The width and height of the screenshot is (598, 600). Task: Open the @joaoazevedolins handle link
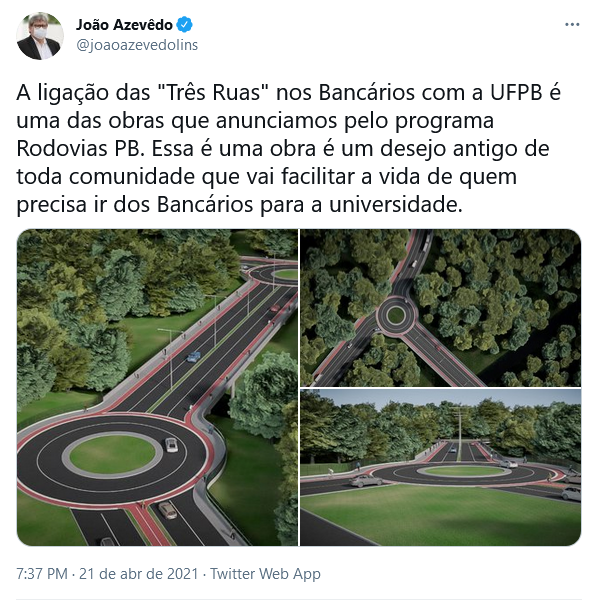click(x=137, y=45)
